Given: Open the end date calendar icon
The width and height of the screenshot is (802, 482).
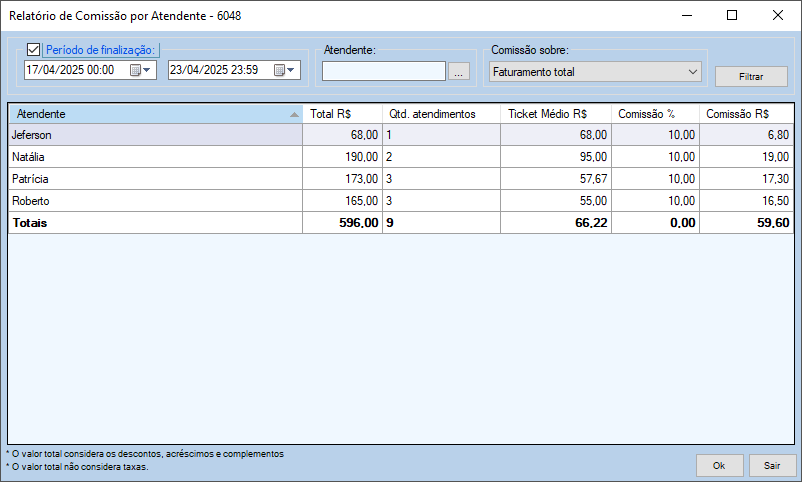Looking at the screenshot, I should [x=279, y=70].
